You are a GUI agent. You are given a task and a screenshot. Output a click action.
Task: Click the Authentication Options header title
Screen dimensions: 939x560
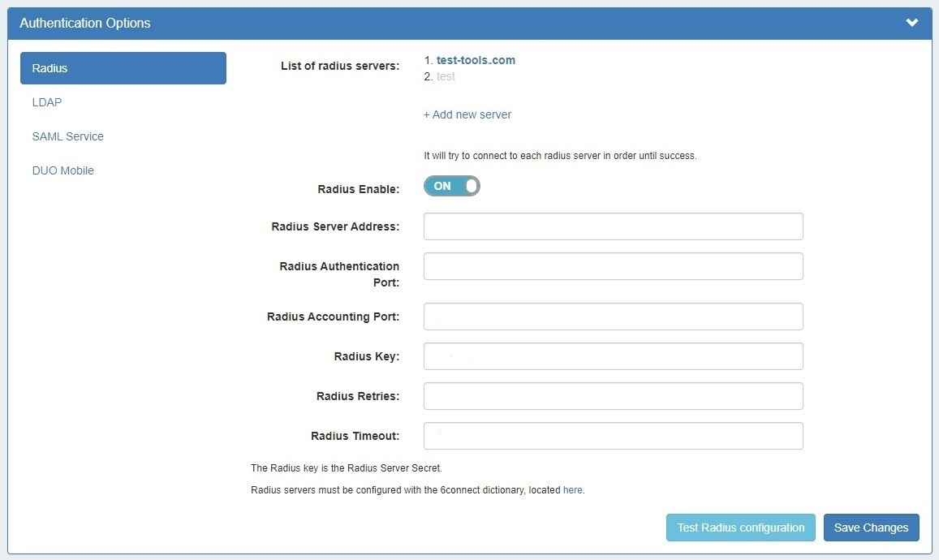[x=85, y=23]
